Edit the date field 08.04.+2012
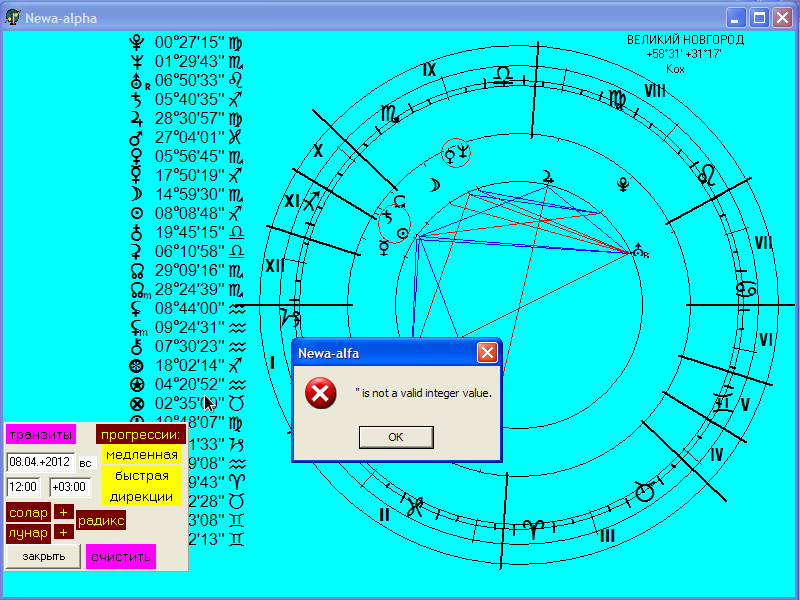 coord(40,462)
